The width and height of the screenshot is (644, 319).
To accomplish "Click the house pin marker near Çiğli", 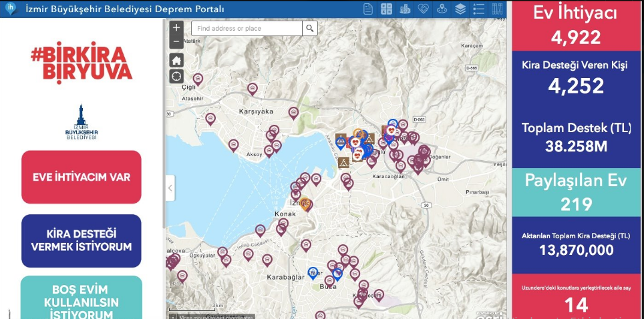I will (x=198, y=79).
